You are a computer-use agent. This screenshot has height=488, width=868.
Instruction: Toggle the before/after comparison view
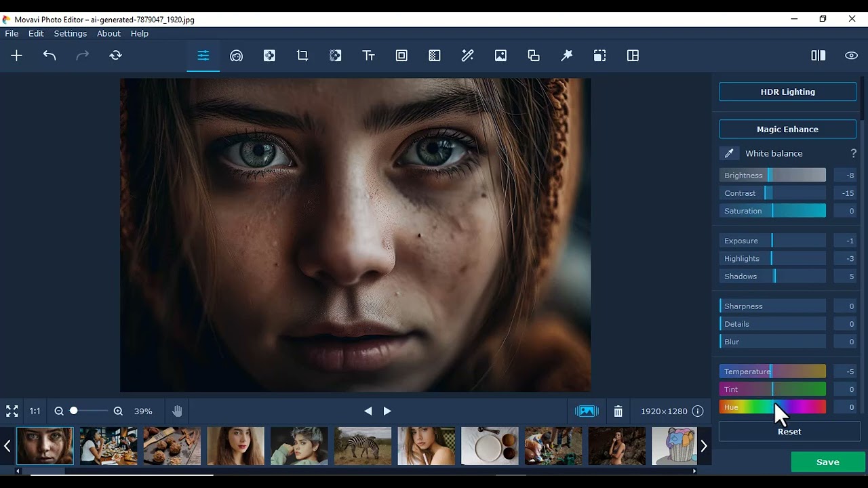pyautogui.click(x=818, y=55)
